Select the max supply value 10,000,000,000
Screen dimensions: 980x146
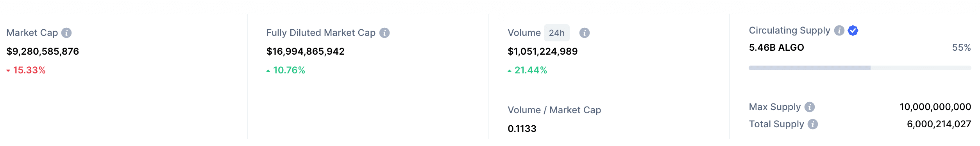(935, 107)
